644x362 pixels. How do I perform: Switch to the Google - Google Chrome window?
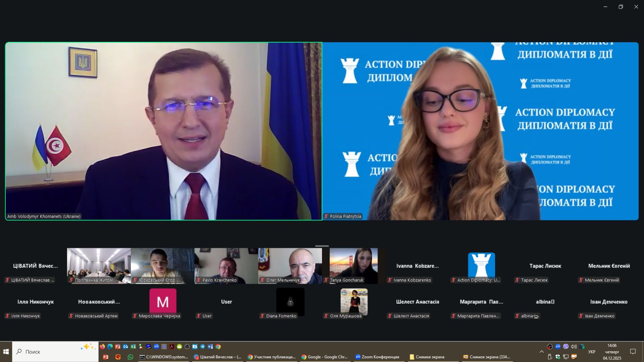point(325,357)
